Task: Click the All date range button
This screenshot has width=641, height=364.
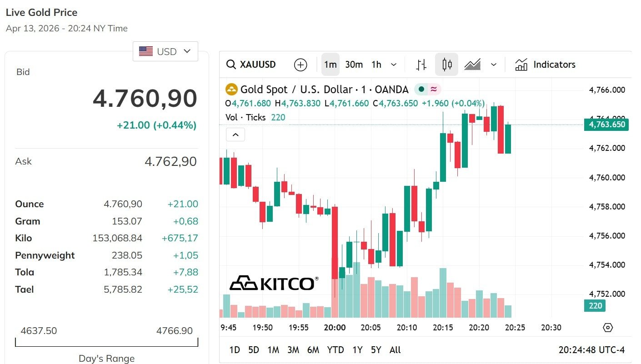Action: 395,350
